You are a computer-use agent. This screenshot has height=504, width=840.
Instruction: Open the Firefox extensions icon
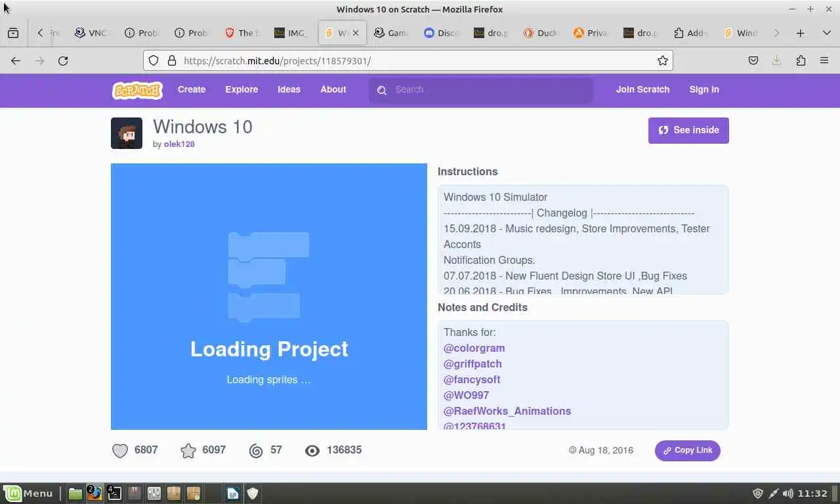[801, 60]
